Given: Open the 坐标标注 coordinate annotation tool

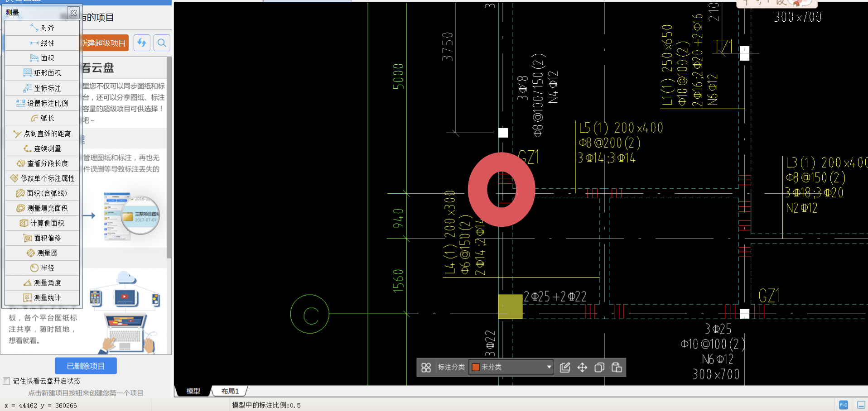Looking at the screenshot, I should 42,88.
